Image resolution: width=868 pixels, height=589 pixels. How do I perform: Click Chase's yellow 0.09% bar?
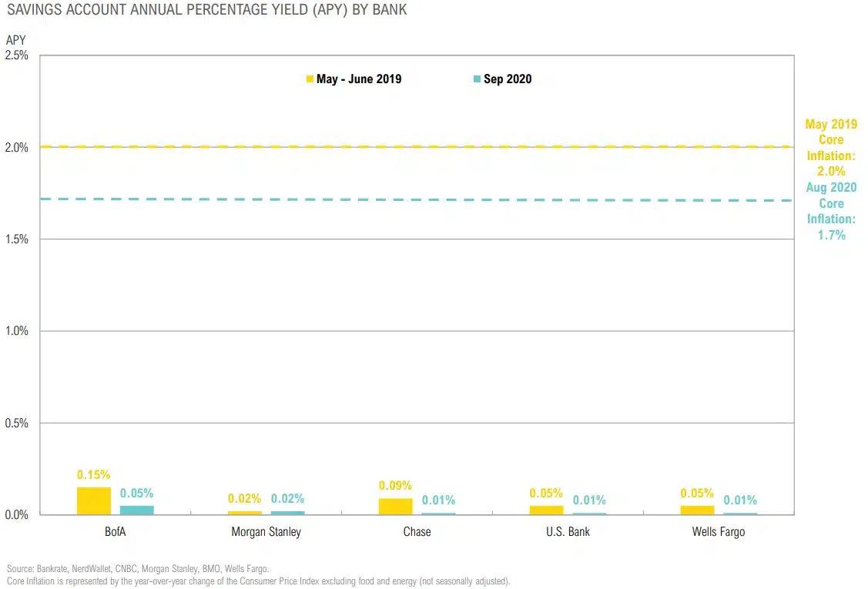click(395, 506)
